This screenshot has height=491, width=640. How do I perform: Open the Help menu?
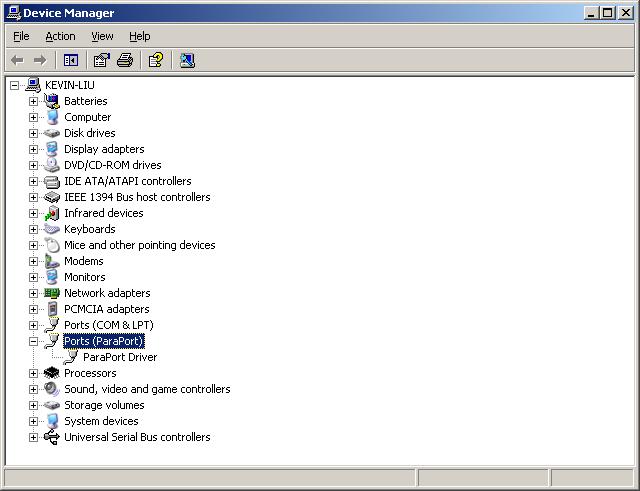click(140, 36)
